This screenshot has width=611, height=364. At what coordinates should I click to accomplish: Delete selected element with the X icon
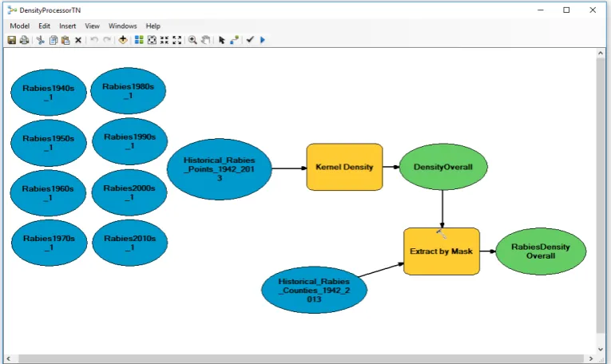[78, 40]
